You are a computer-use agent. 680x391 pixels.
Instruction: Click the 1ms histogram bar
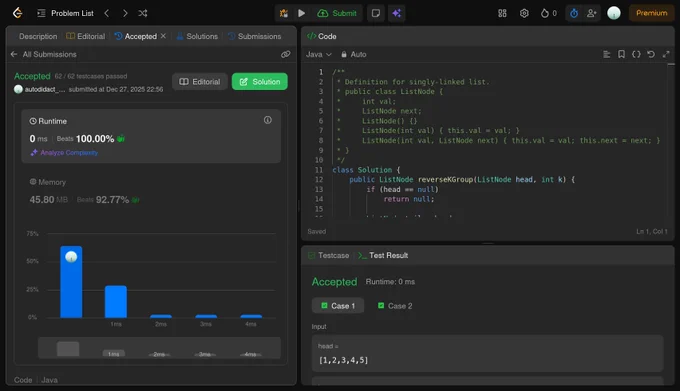pos(116,301)
